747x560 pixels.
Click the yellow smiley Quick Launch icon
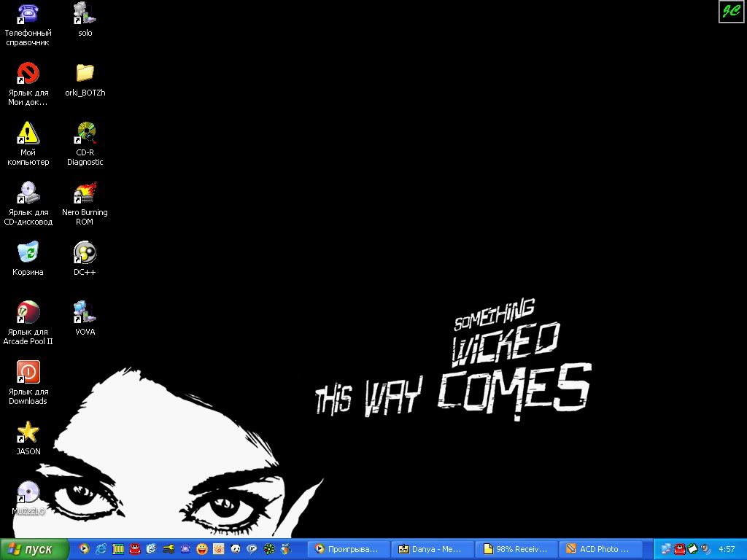pos(202,549)
